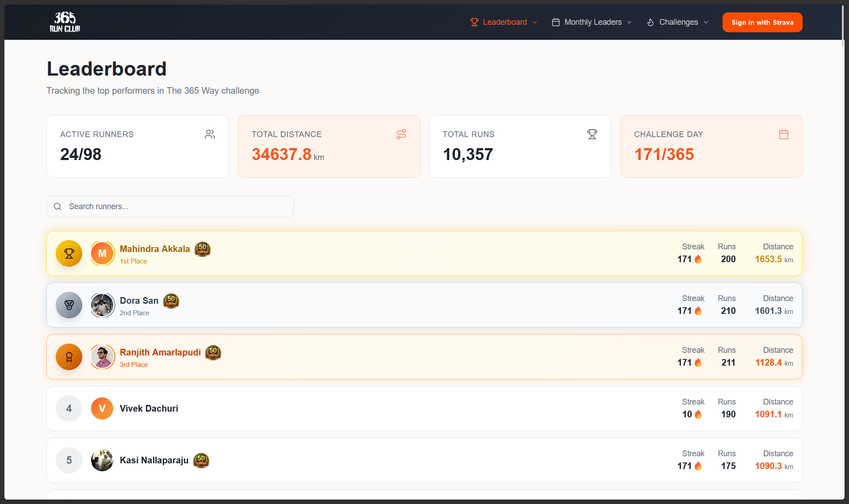Click the 34637.8 total distance value

coord(282,154)
